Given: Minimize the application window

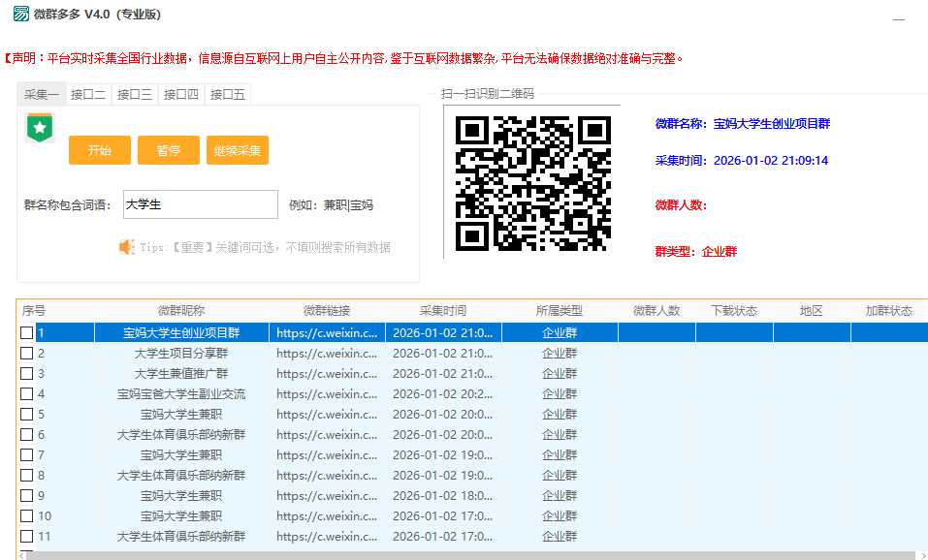Looking at the screenshot, I should (x=899, y=17).
